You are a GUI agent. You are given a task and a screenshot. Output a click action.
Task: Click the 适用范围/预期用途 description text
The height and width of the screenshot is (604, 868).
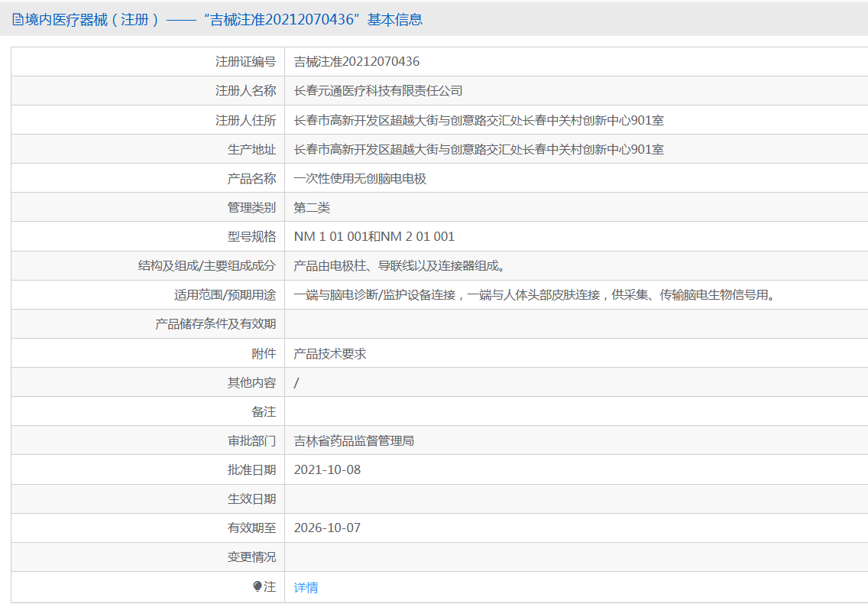(534, 295)
